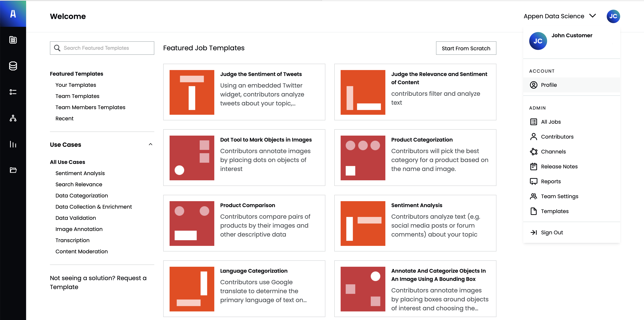Open the Profile account option

(x=549, y=85)
